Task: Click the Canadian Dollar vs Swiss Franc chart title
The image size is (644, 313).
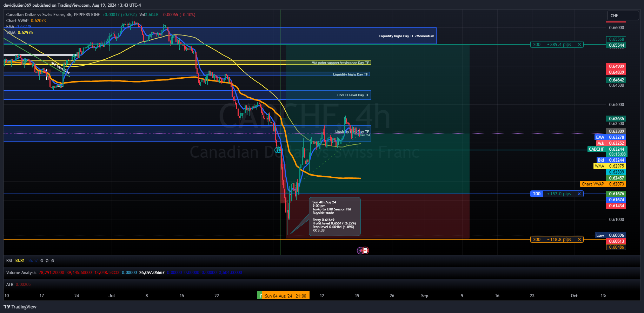Action: pos(53,15)
